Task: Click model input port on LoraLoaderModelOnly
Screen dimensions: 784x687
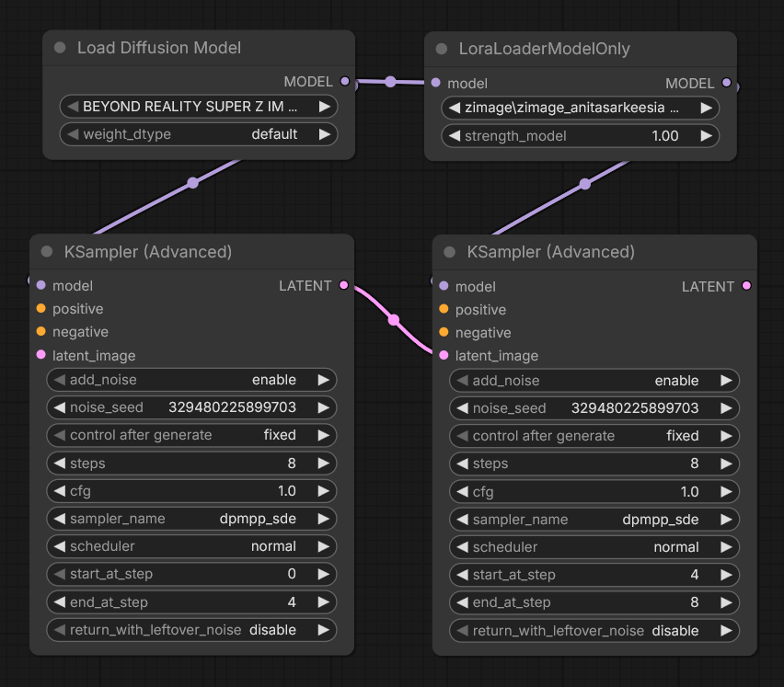Action: (x=436, y=83)
